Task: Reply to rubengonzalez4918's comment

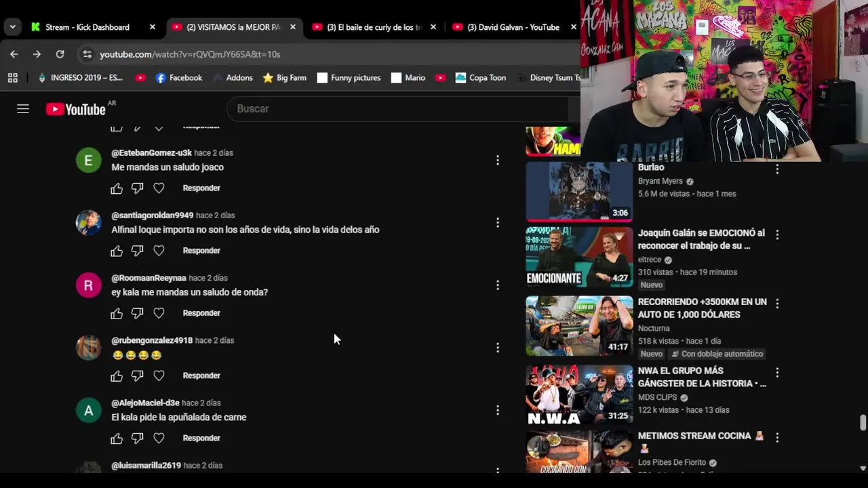Action: tap(201, 375)
